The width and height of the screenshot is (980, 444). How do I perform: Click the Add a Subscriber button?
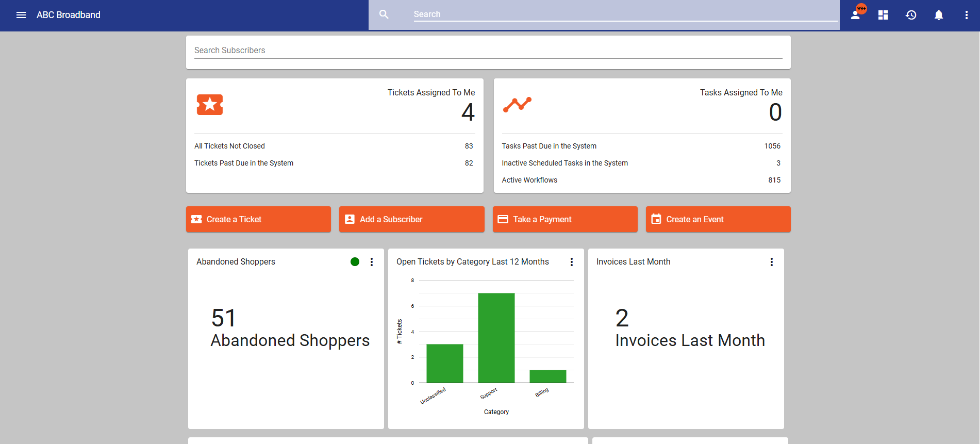(x=412, y=219)
